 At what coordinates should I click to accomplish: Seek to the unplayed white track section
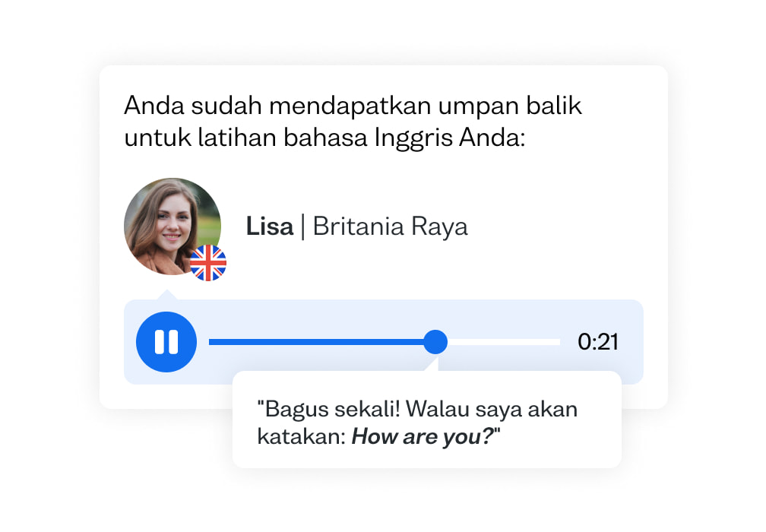[x=504, y=342]
